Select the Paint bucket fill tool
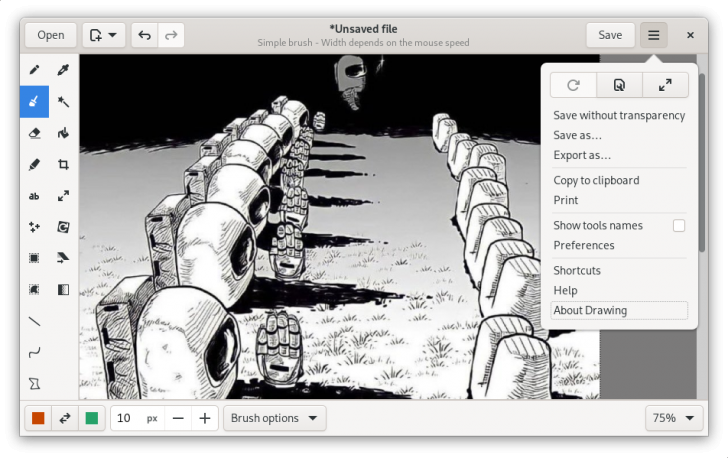 pos(63,133)
